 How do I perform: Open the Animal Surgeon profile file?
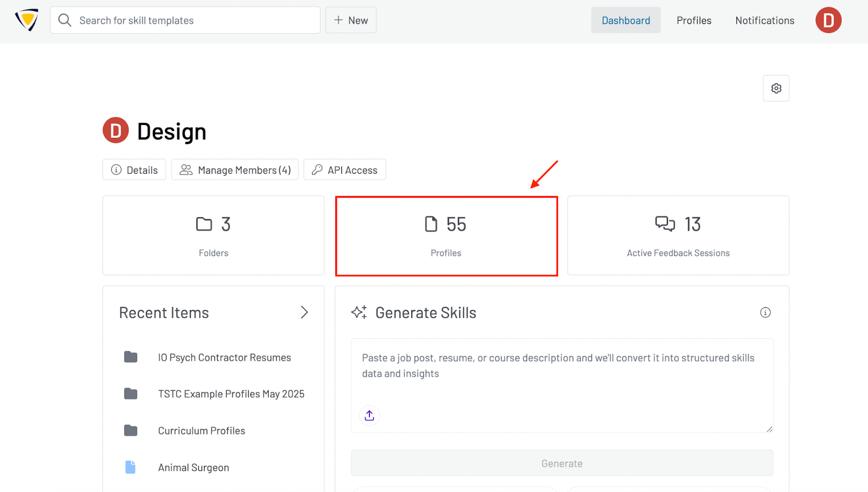[193, 468]
